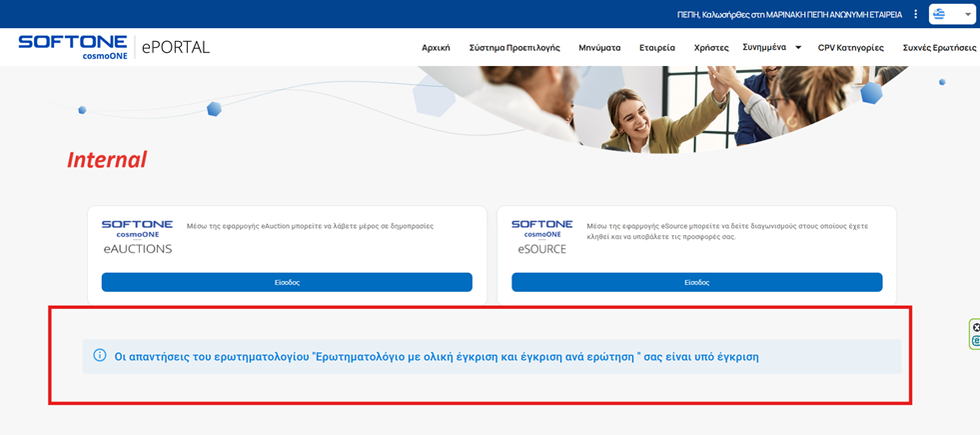
Task: Click the eSource description text
Action: point(727,231)
